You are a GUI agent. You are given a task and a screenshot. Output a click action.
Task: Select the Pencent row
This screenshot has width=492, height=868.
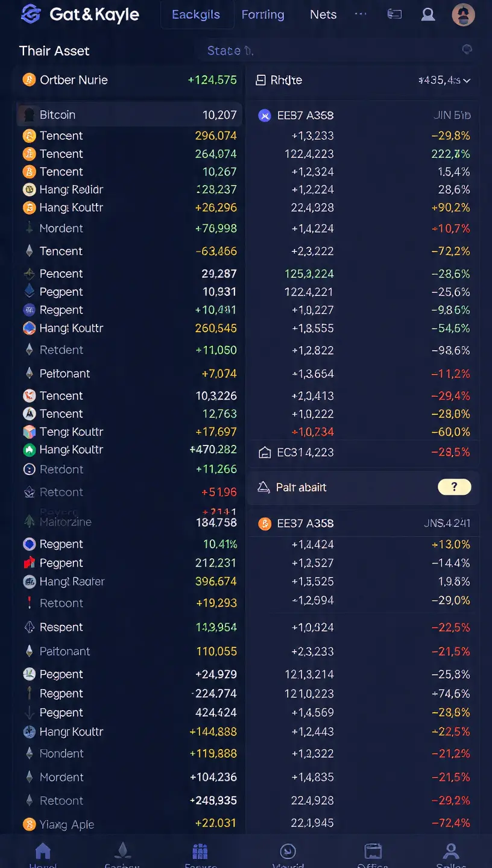click(x=129, y=274)
